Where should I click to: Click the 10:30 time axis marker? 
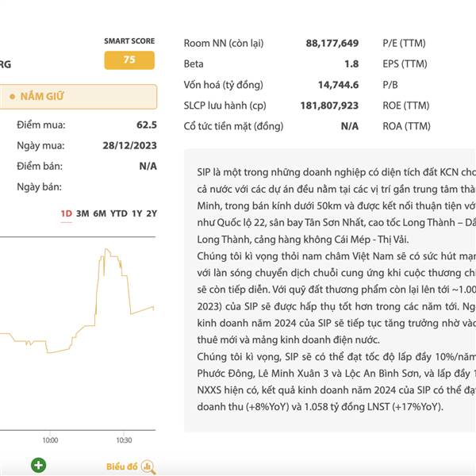(124, 440)
